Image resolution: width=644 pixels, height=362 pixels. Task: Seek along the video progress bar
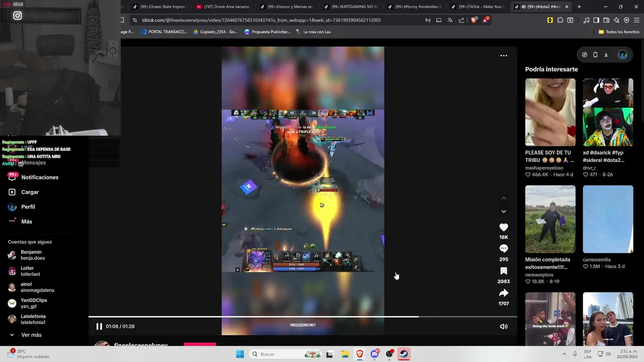click(x=303, y=316)
